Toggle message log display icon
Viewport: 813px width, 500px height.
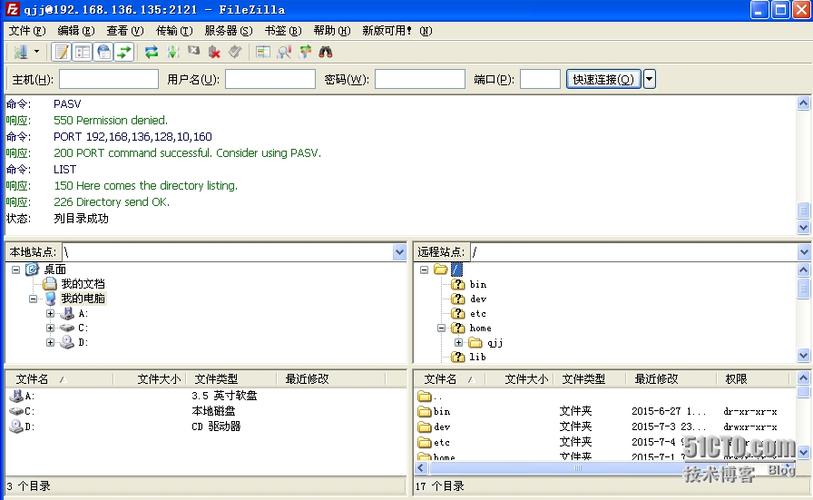(62, 52)
